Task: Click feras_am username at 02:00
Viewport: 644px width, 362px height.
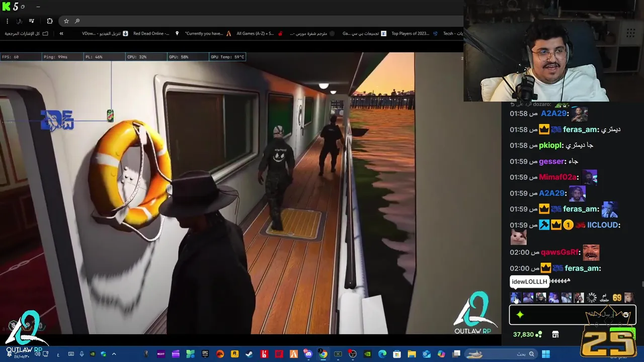Action: (583, 268)
